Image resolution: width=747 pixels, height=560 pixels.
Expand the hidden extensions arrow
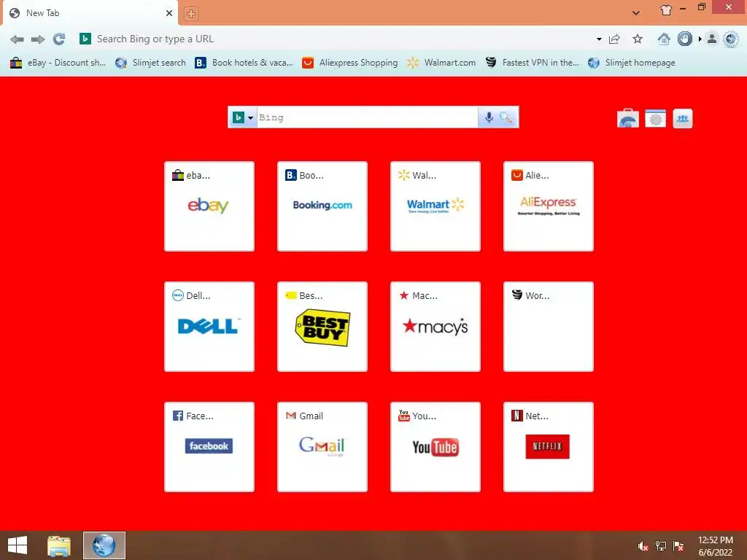(x=700, y=39)
